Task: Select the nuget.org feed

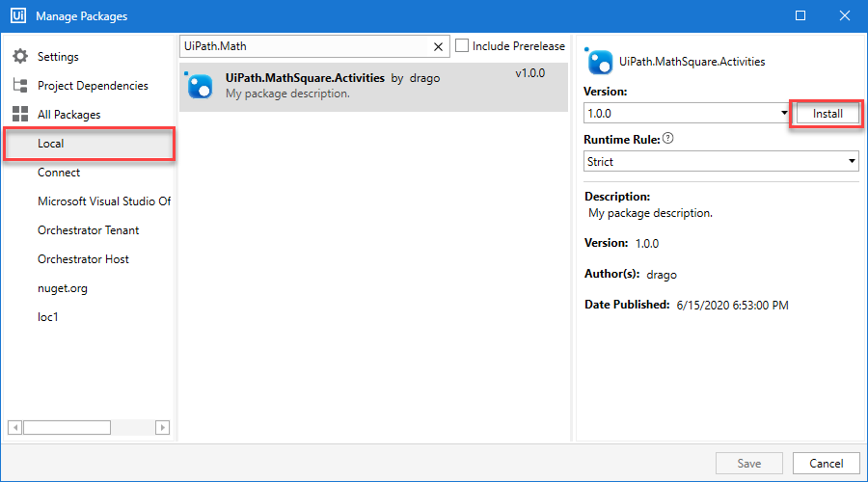Action: click(62, 288)
